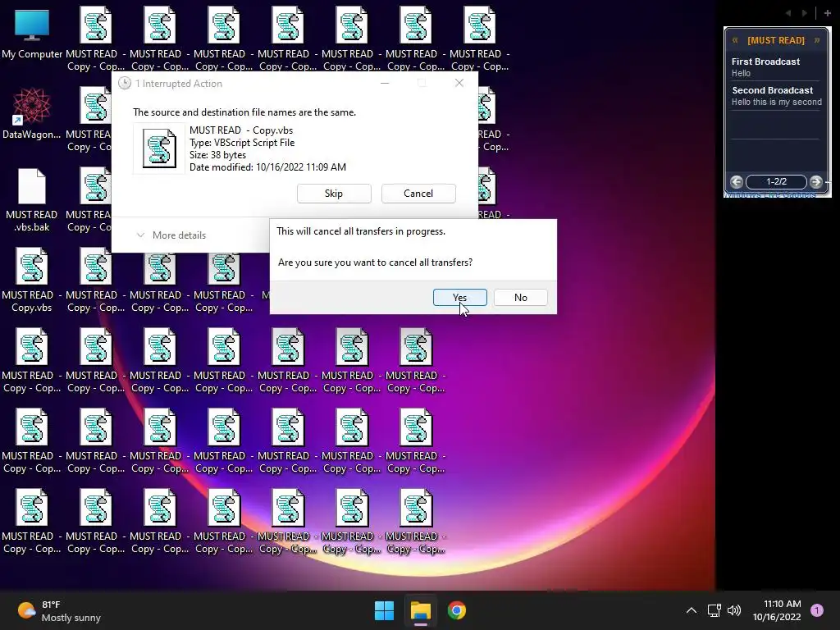Choose No in the cancel transfers prompt
Screen dimensions: 840x630
[521, 297]
